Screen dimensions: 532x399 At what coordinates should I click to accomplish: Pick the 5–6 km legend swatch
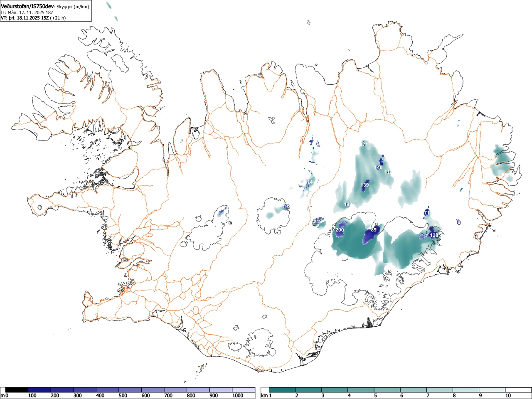pyautogui.click(x=387, y=390)
